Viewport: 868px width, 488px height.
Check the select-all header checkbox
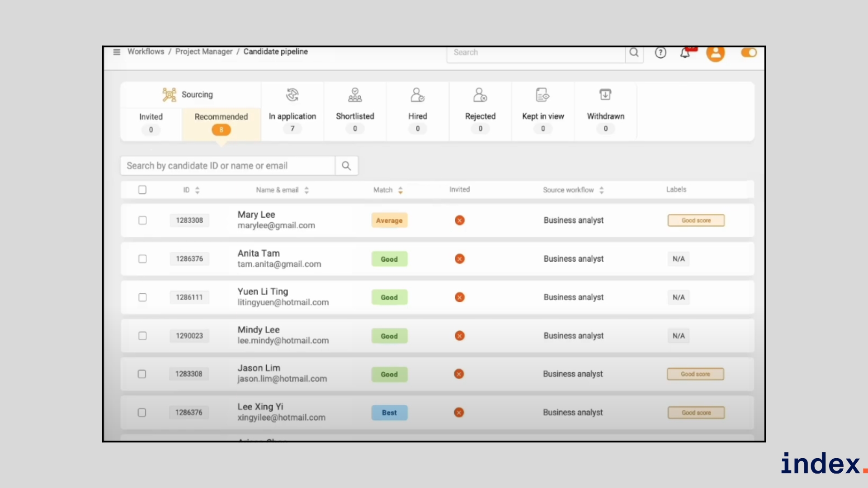(142, 190)
